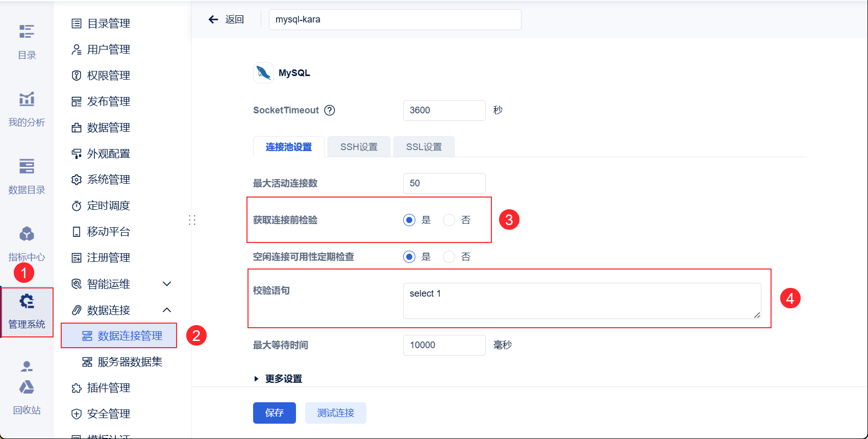The image size is (868, 439).
Task: Click the 保存 button
Action: [275, 413]
